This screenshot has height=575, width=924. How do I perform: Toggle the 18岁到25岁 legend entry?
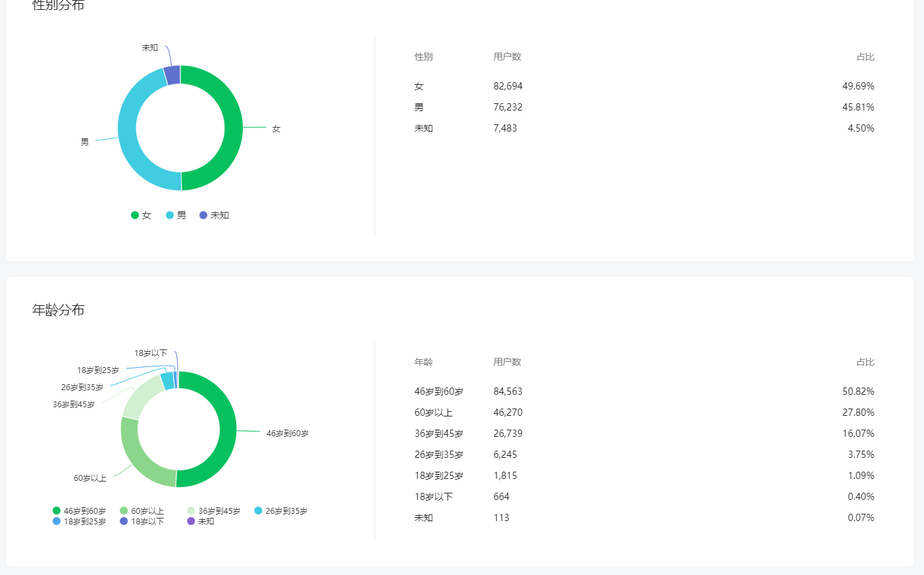click(x=80, y=521)
